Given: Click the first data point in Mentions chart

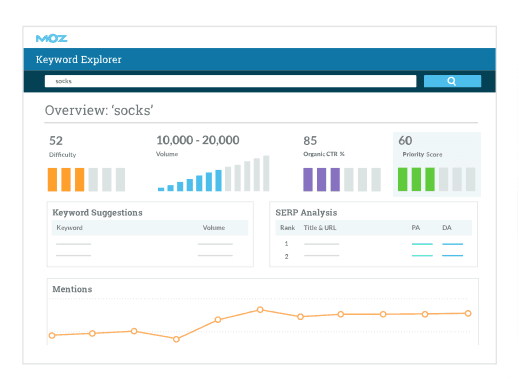Looking at the screenshot, I should (52, 335).
